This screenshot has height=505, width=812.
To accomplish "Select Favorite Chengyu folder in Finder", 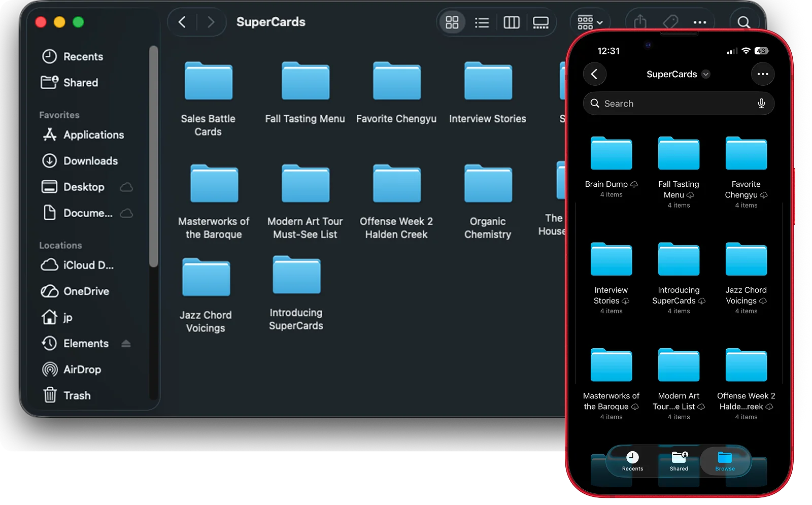I will (396, 93).
